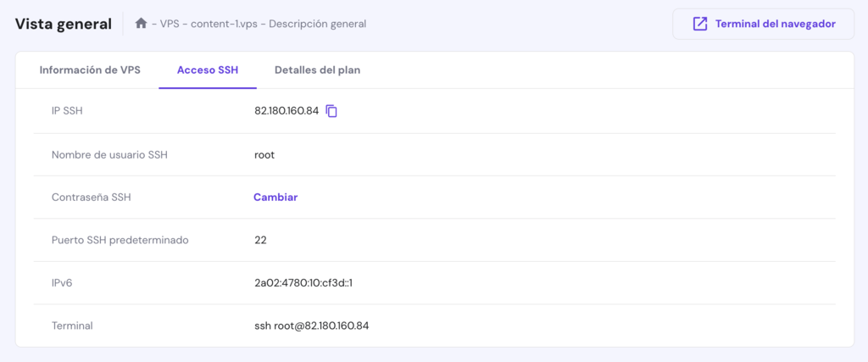Click the Puerto SSH predeterminado label
Image resolution: width=868 pixels, height=362 pixels.
pos(120,240)
